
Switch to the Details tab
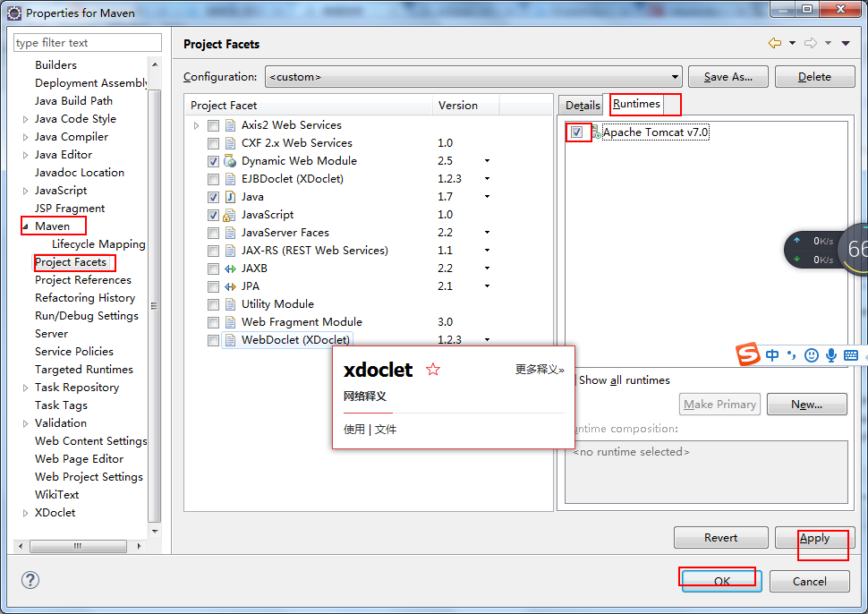coord(583,106)
